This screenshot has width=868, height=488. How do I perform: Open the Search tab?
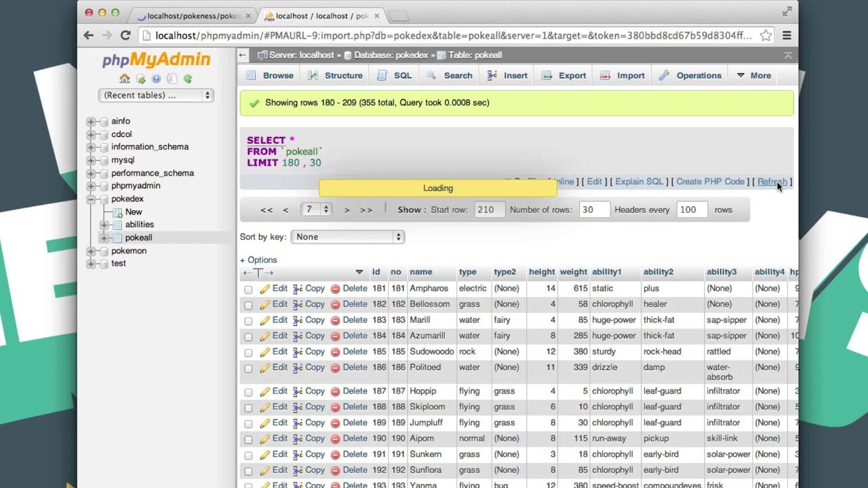click(x=449, y=75)
